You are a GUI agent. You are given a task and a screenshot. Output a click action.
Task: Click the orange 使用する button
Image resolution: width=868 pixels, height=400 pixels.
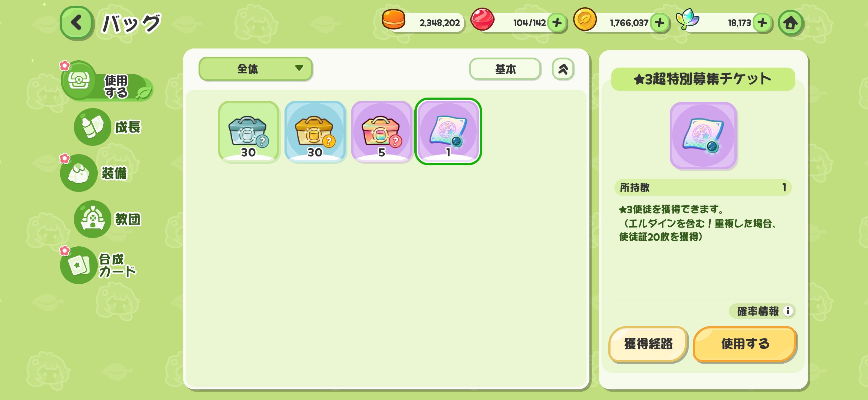tap(745, 344)
